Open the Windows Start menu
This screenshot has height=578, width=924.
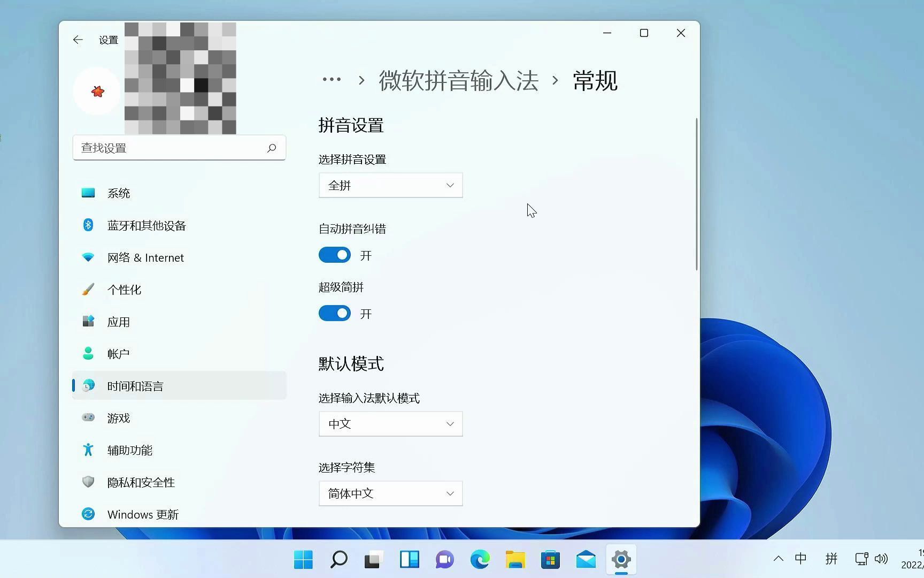[303, 560]
